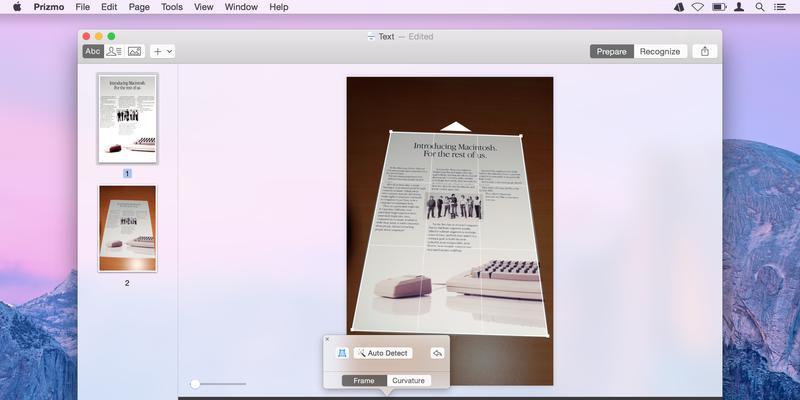Select the Curvature tab
800x400 pixels.
[409, 381]
